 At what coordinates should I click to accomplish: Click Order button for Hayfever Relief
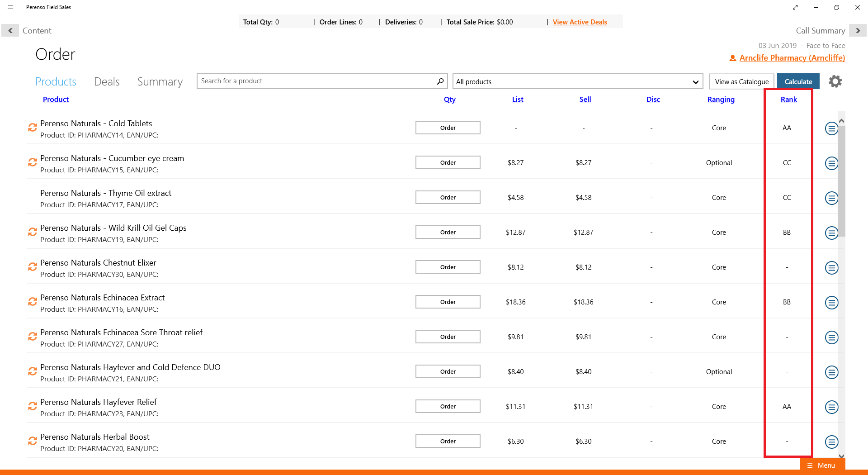[448, 406]
